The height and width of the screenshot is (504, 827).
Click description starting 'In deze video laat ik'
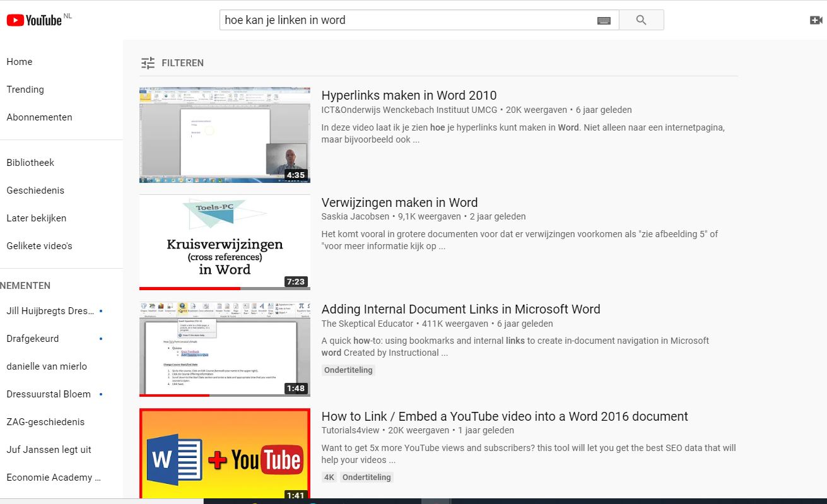523,133
